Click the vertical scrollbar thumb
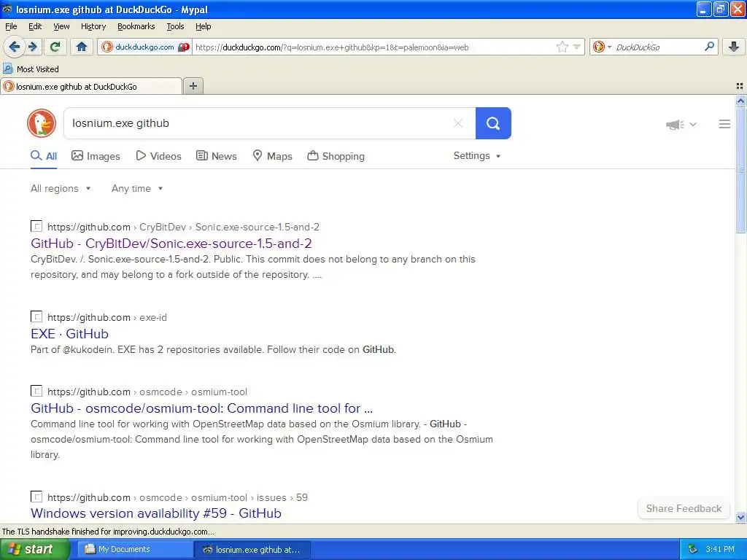This screenshot has width=747, height=560. click(740, 169)
